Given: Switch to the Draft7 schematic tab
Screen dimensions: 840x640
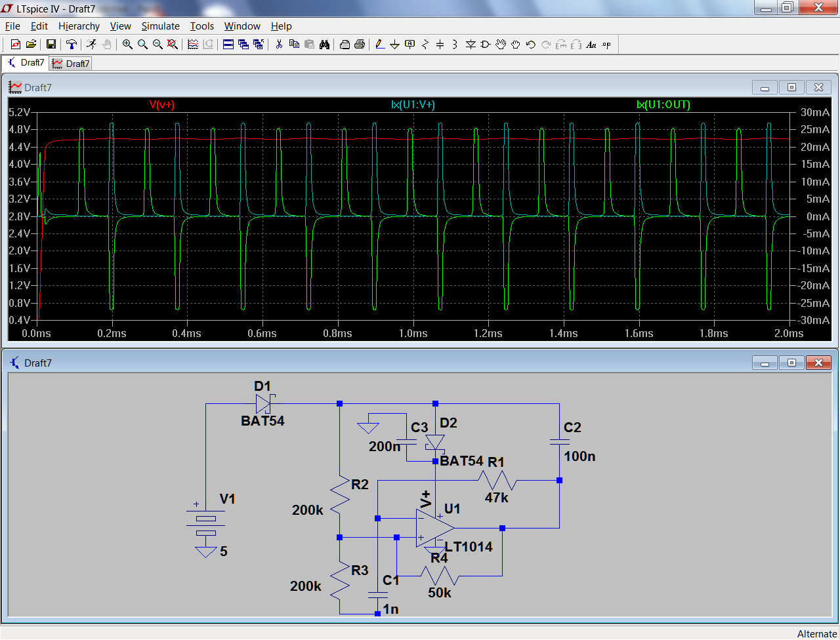Looking at the screenshot, I should (x=26, y=63).
